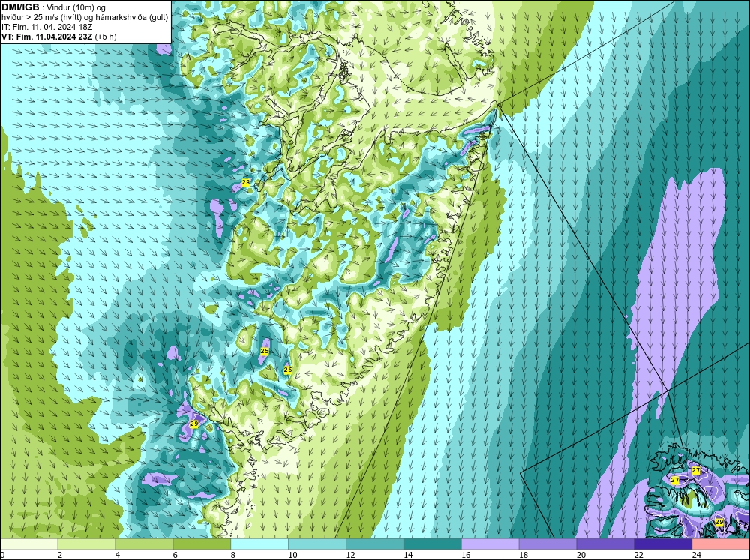Select the light green 2–4 m/s legend swatch
Screen dimensions: 750x560
tap(86, 544)
